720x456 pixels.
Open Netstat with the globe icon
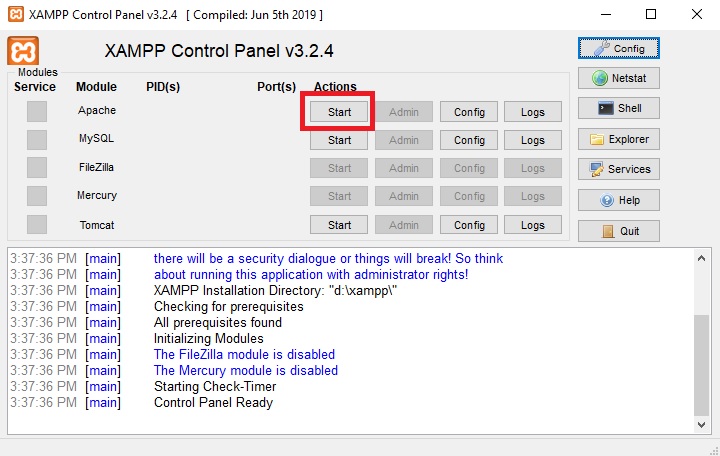[x=619, y=78]
